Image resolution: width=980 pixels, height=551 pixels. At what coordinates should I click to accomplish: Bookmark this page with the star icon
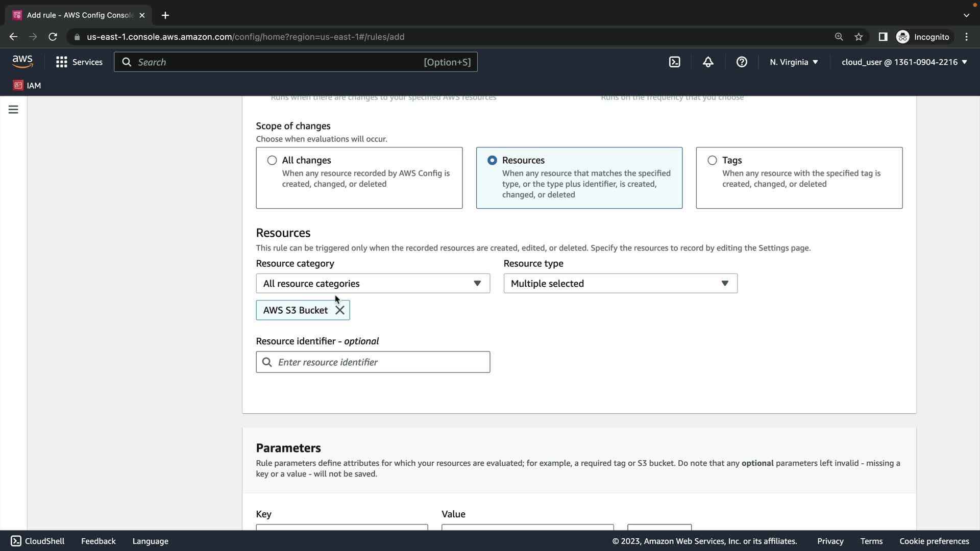(859, 37)
